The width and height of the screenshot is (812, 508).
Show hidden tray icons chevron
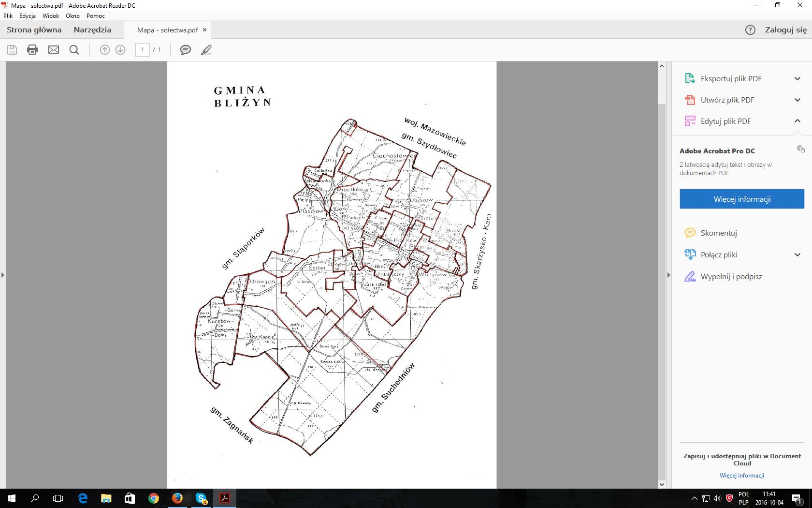[x=695, y=498]
